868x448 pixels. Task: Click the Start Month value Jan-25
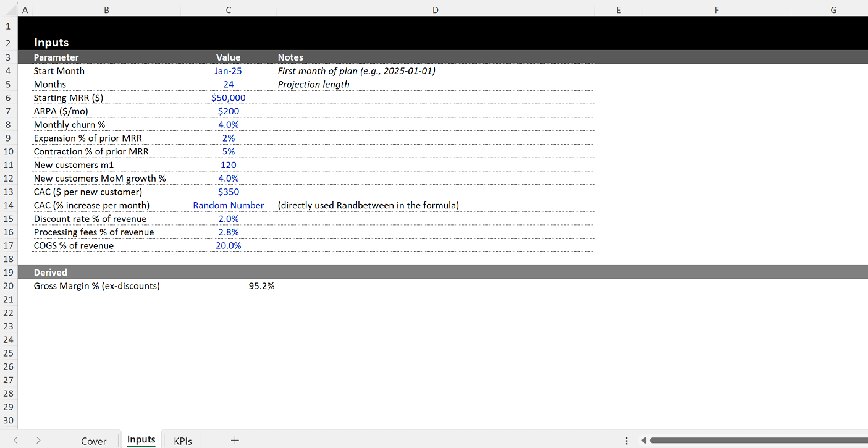pyautogui.click(x=229, y=70)
